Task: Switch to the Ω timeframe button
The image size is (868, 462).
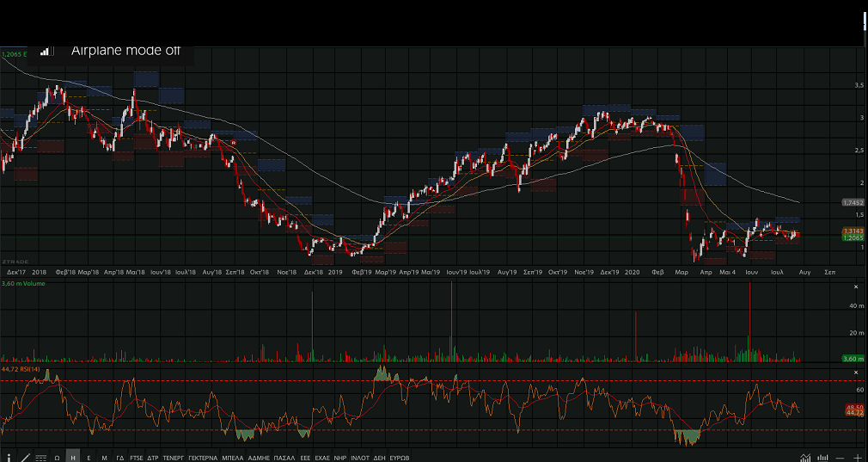Action: tap(57, 457)
